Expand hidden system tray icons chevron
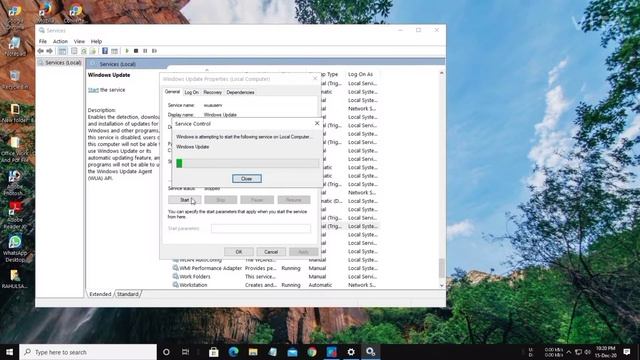Screen dimensions: 640x360 [x=569, y=352]
